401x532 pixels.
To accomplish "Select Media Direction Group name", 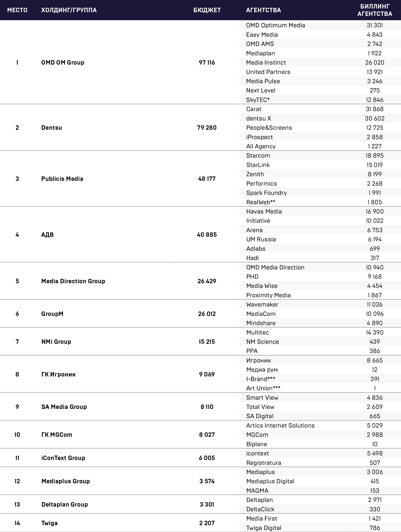I will coord(73,281).
